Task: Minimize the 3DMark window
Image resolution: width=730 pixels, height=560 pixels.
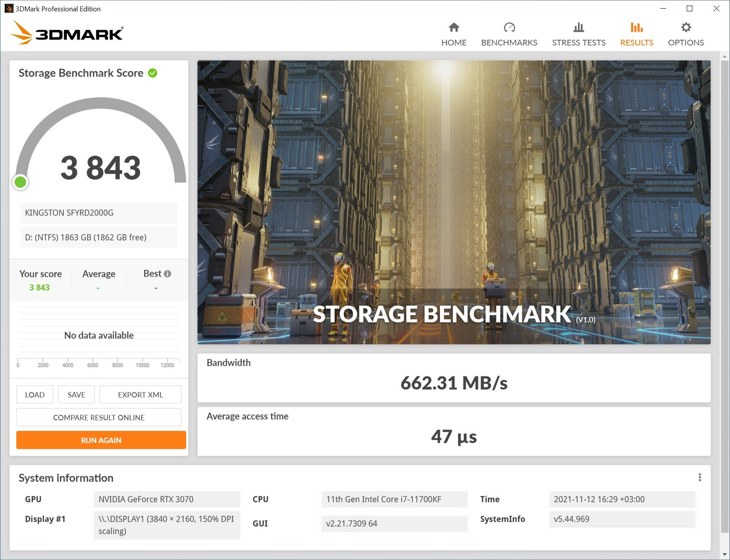Action: point(663,8)
